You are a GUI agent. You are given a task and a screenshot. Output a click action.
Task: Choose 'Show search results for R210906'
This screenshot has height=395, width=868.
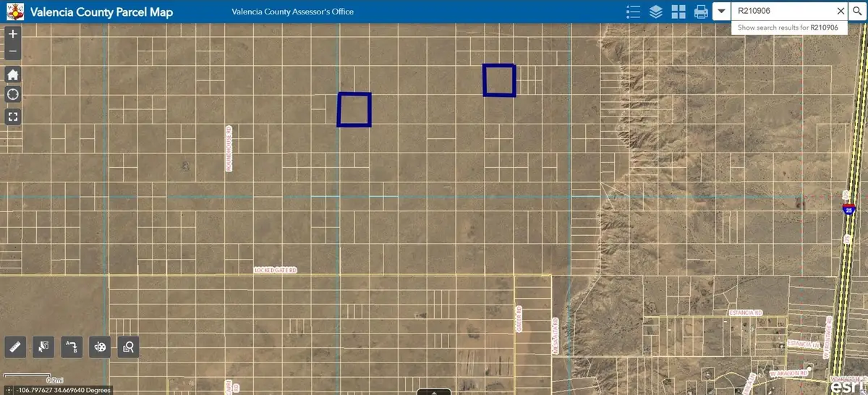pos(788,27)
